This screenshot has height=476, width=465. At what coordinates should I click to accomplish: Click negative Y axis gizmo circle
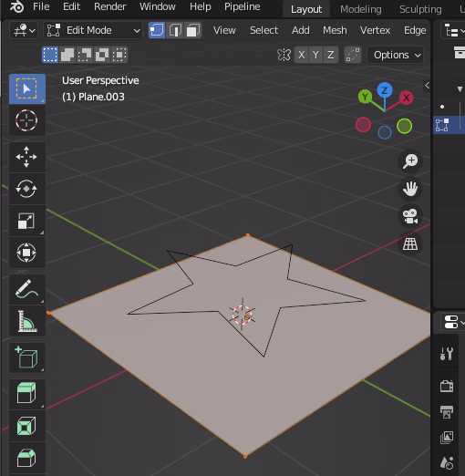[x=405, y=126]
